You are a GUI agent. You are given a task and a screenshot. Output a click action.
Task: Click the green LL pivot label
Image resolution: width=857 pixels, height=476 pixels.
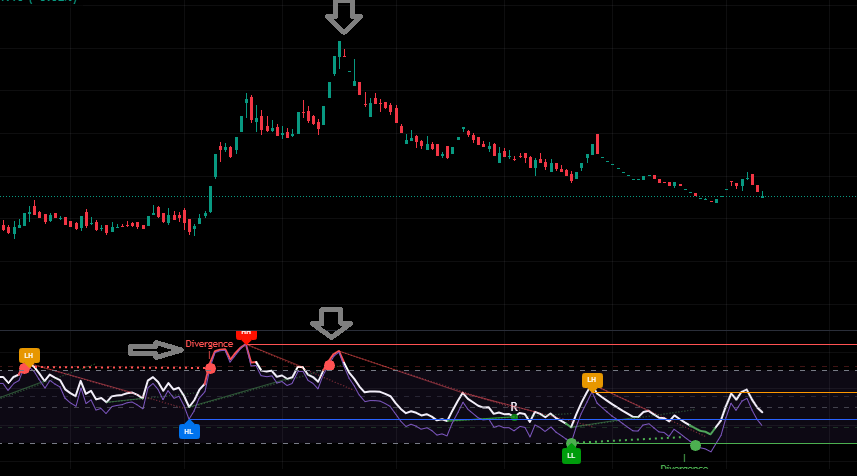pyautogui.click(x=571, y=455)
